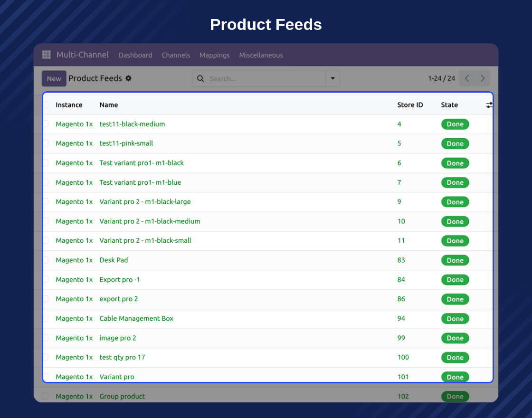Click Store ID value 10
This screenshot has width=532, height=418.
[x=401, y=221]
